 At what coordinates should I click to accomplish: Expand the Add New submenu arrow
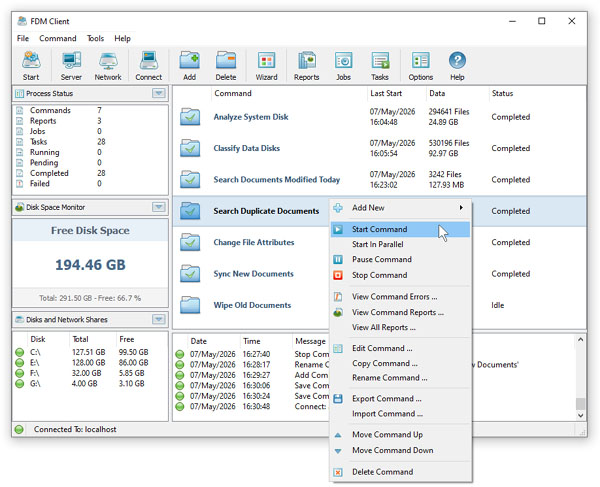tap(461, 208)
